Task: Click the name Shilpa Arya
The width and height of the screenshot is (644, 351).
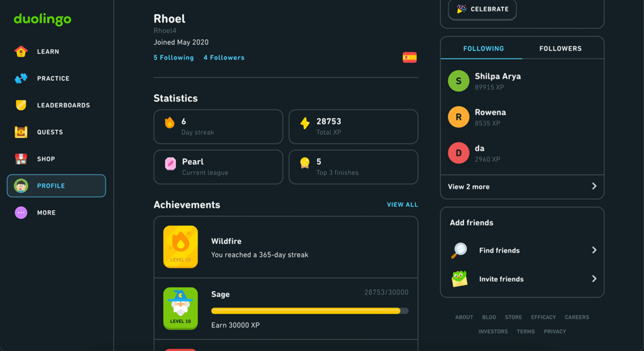Action: click(498, 77)
